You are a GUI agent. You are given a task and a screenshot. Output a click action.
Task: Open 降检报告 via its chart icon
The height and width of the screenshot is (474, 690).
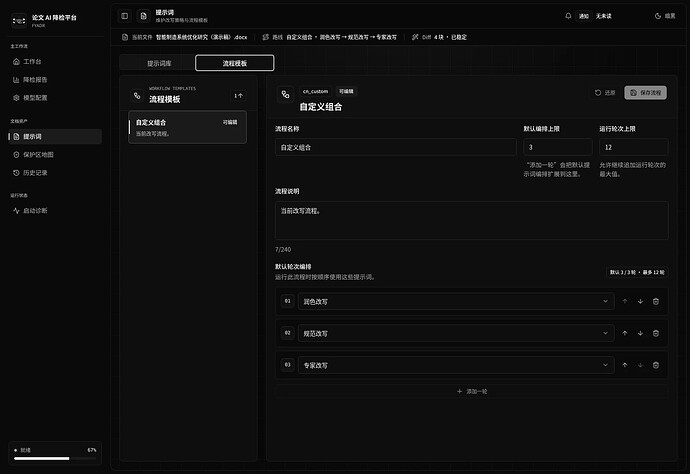point(16,80)
